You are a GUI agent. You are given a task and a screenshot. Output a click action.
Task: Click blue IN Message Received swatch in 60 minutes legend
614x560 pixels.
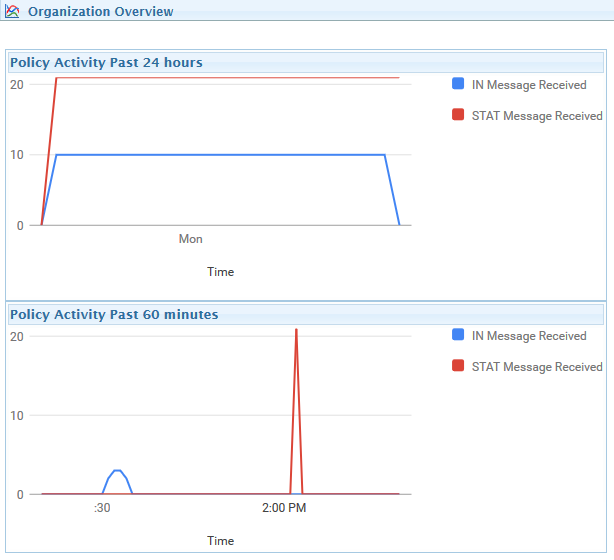pos(458,334)
